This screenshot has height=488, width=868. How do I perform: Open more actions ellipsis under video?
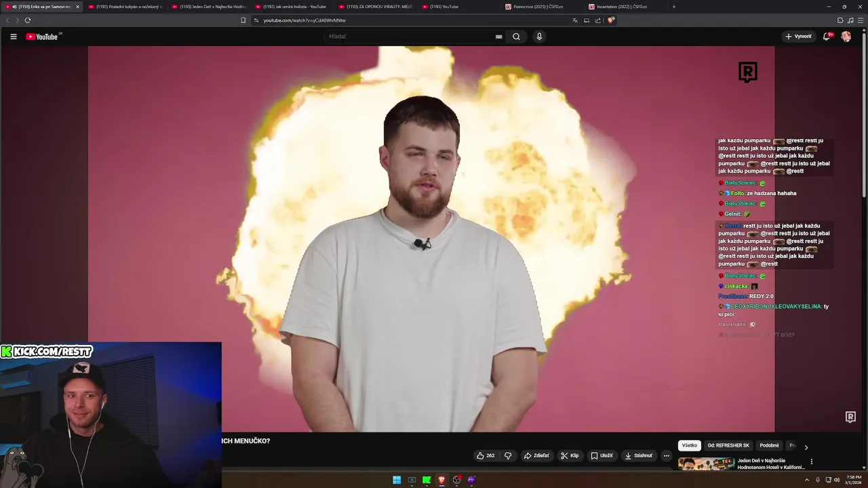(x=667, y=455)
